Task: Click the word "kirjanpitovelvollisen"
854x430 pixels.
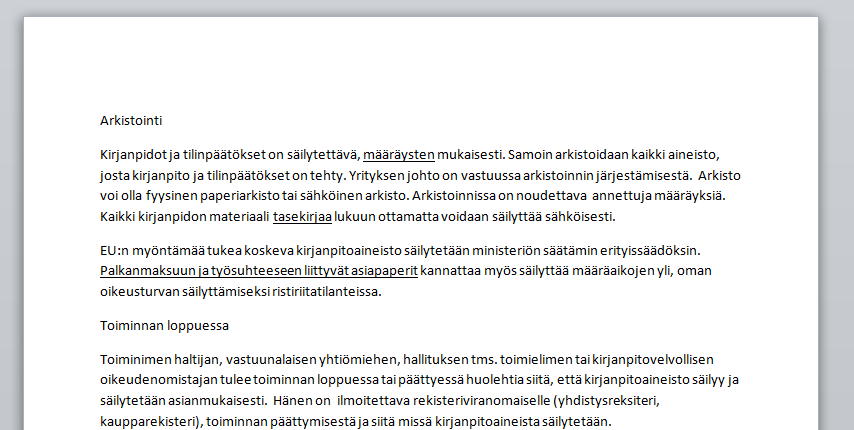Action: (653, 360)
